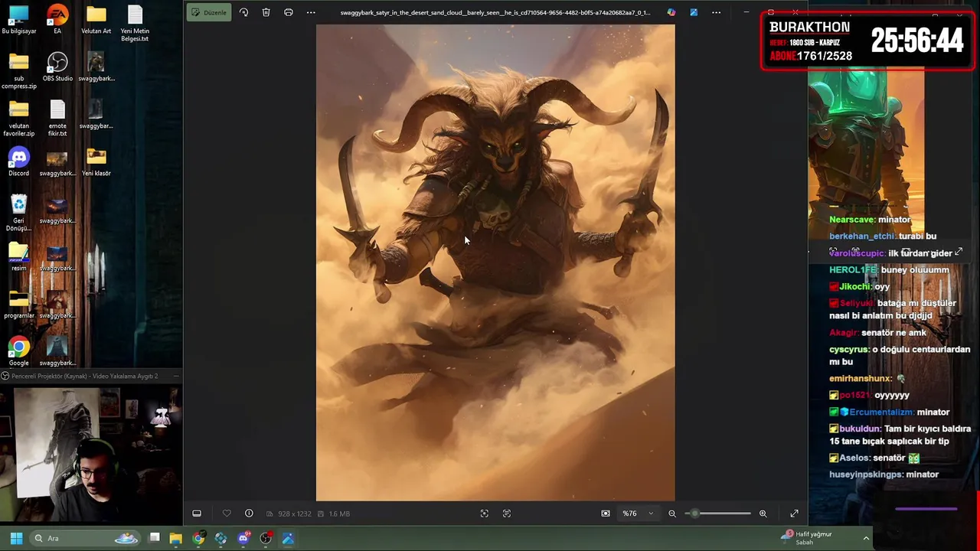
Task: Zoom out with the minus magnifier
Action: [672, 514]
